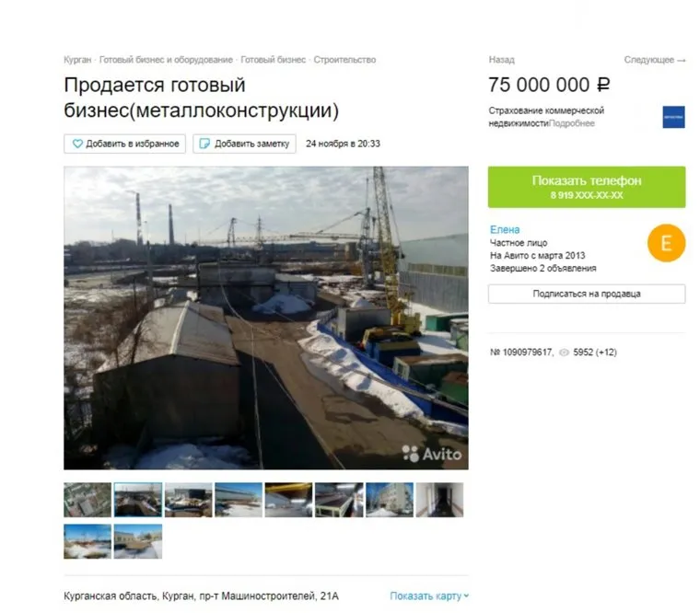Viewport: 700px width, 613px height.
Task: Select the multi-storey building thumbnail
Action: (x=390, y=500)
